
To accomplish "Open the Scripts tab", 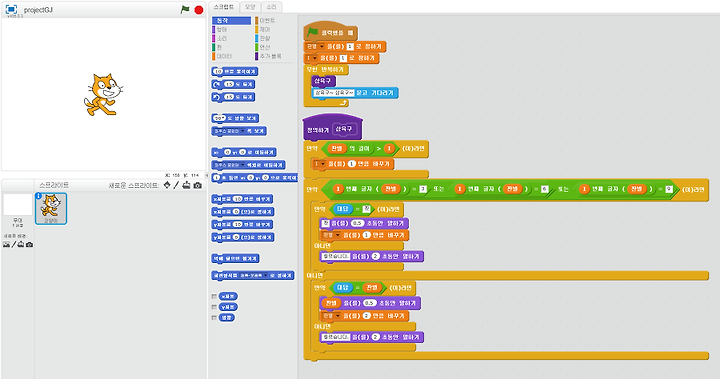I will (x=224, y=7).
